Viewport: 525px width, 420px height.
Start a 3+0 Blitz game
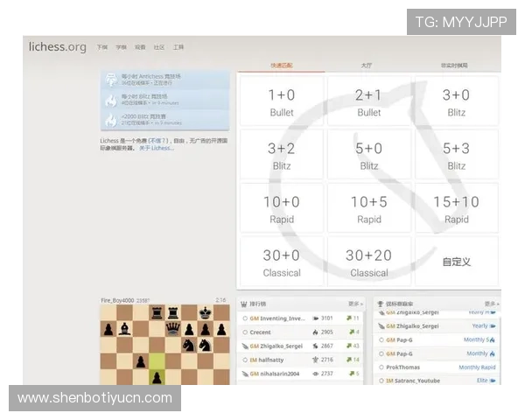pyautogui.click(x=457, y=101)
